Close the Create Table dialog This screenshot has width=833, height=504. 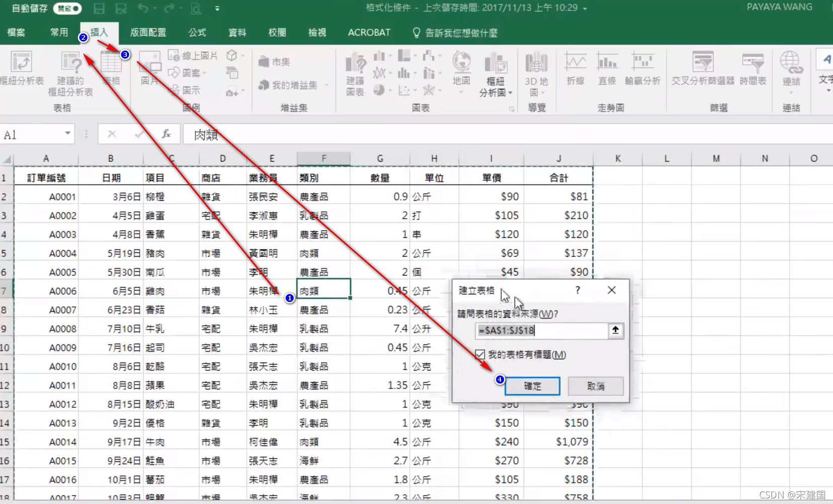612,290
